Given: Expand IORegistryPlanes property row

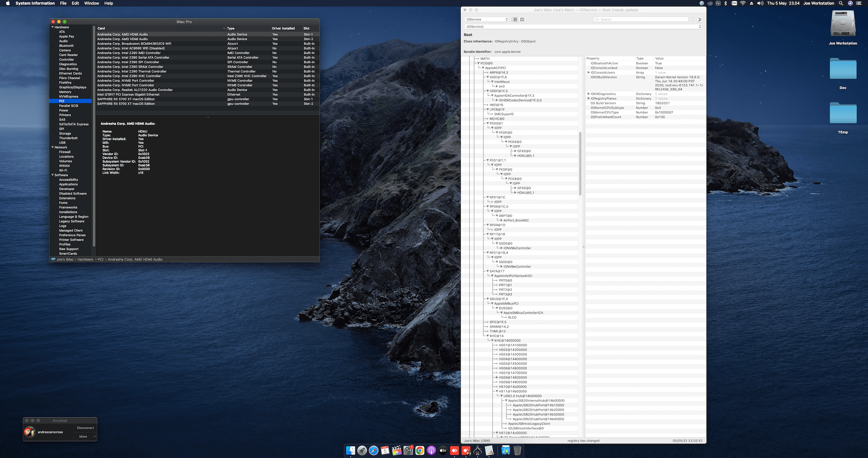Looking at the screenshot, I should (x=588, y=99).
